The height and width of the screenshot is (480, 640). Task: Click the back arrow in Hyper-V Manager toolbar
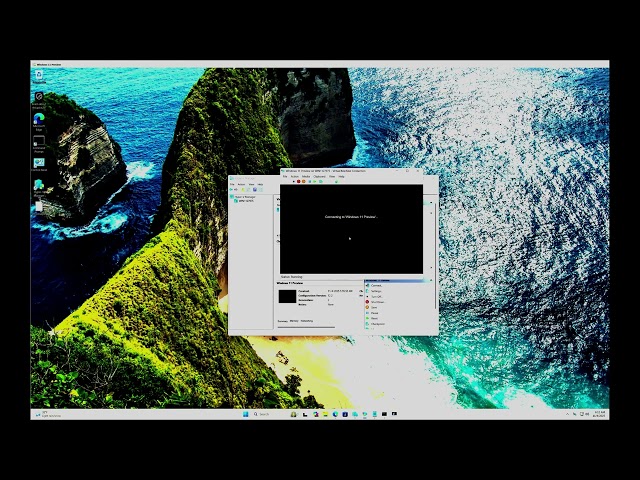[231, 189]
